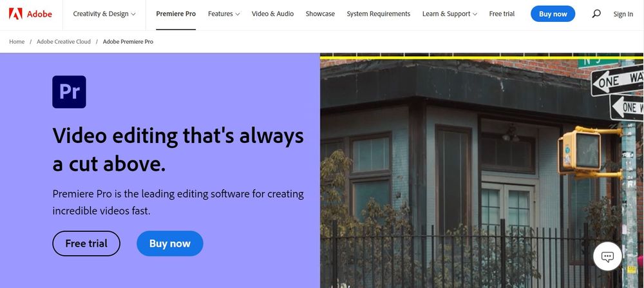This screenshot has width=644, height=288.
Task: Open the Showcase menu item
Action: (320, 14)
